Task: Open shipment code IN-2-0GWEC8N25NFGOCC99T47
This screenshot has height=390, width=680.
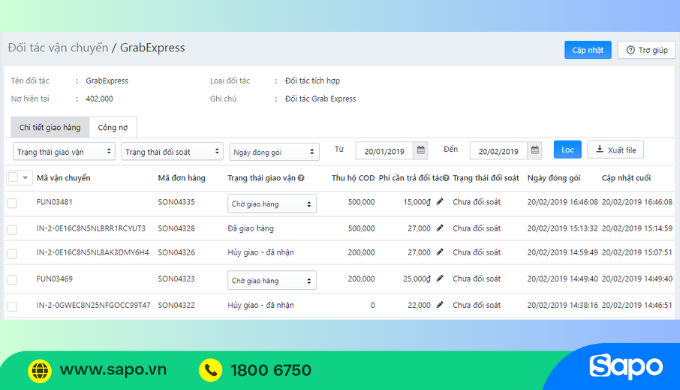Action: (94, 305)
